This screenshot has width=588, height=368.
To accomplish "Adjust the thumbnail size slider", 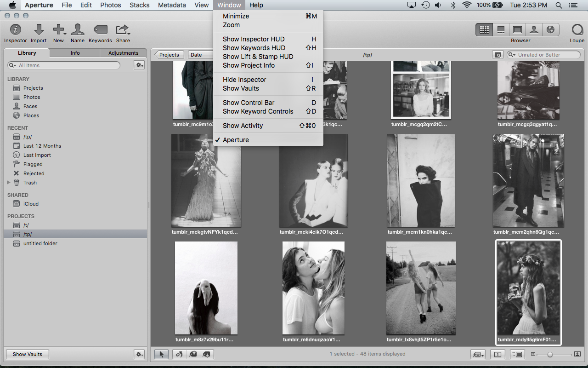I will pyautogui.click(x=550, y=354).
